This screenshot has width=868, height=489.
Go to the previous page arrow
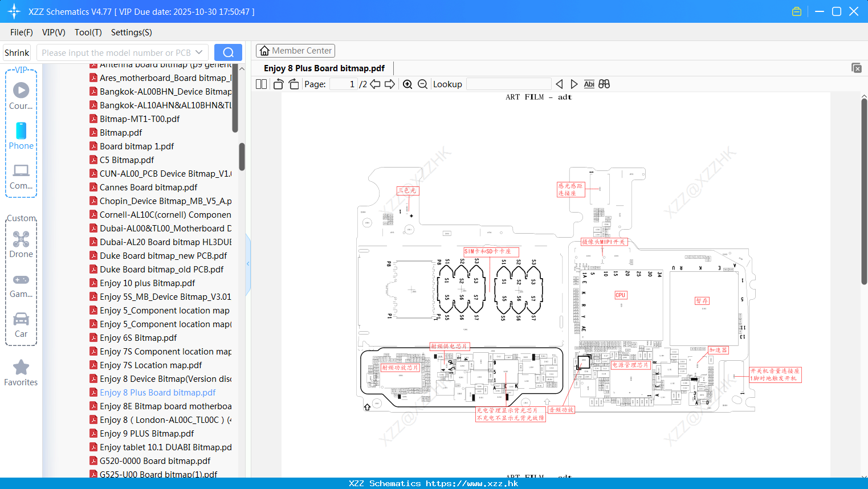[x=375, y=84]
